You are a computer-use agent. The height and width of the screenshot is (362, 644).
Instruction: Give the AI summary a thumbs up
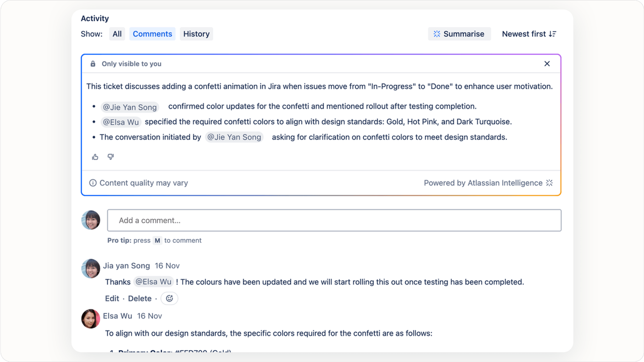pyautogui.click(x=95, y=157)
